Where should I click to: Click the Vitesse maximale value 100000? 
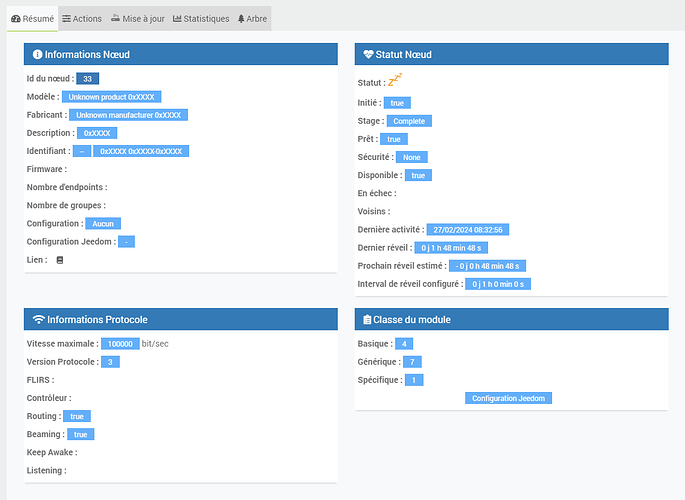coord(120,344)
